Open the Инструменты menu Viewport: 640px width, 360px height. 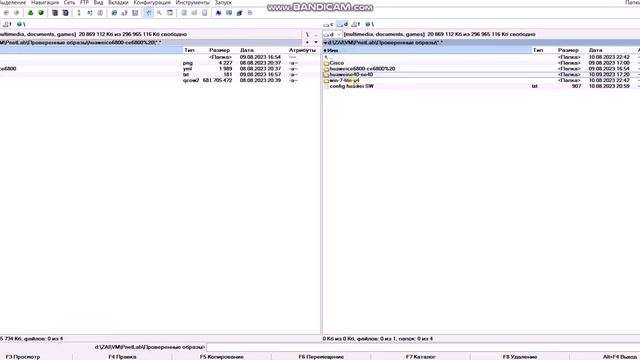click(x=193, y=2)
